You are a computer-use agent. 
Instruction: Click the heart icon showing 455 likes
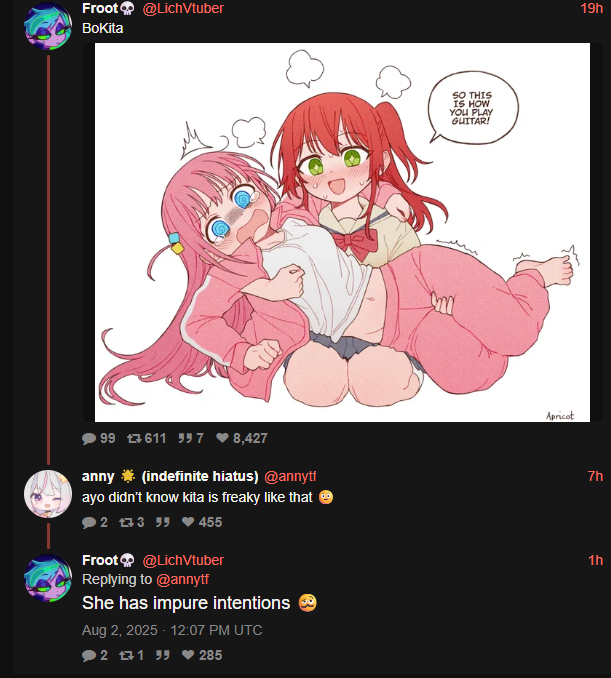point(188,522)
